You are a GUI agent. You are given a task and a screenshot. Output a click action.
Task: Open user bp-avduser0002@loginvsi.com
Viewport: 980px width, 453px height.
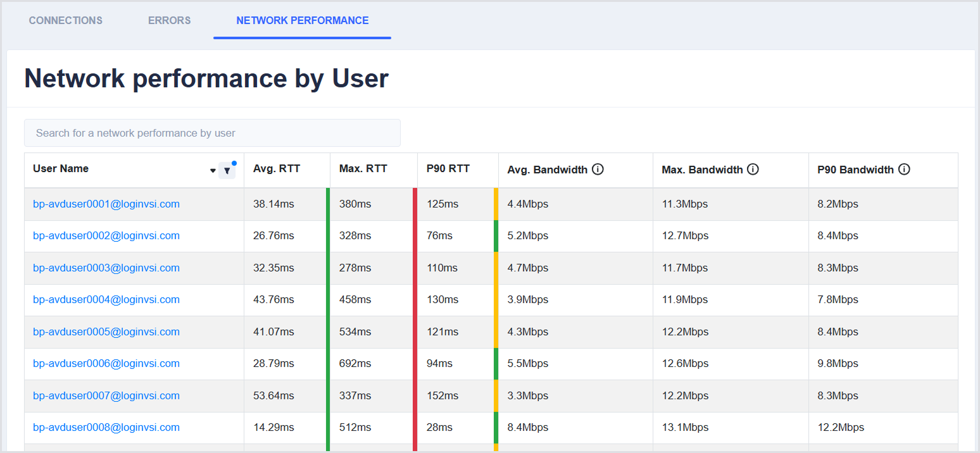click(106, 235)
